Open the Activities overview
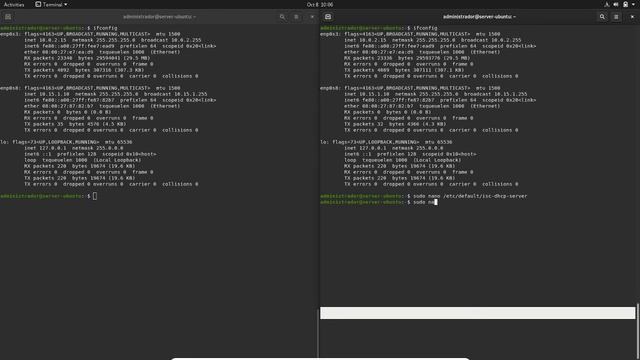 tap(14, 4)
